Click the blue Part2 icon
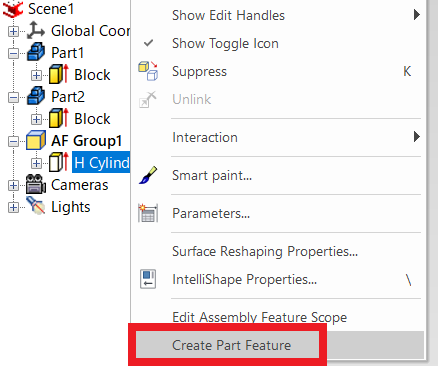This screenshot has width=438, height=366. click(36, 96)
